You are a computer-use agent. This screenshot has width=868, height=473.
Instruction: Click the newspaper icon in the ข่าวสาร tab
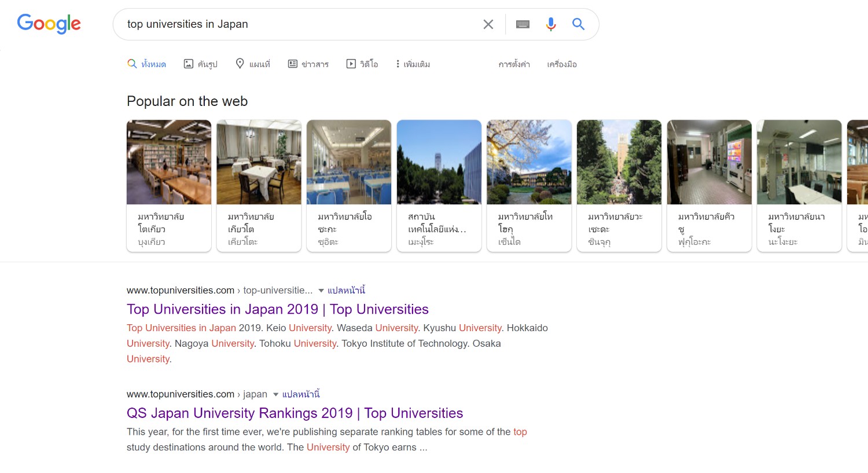point(293,64)
